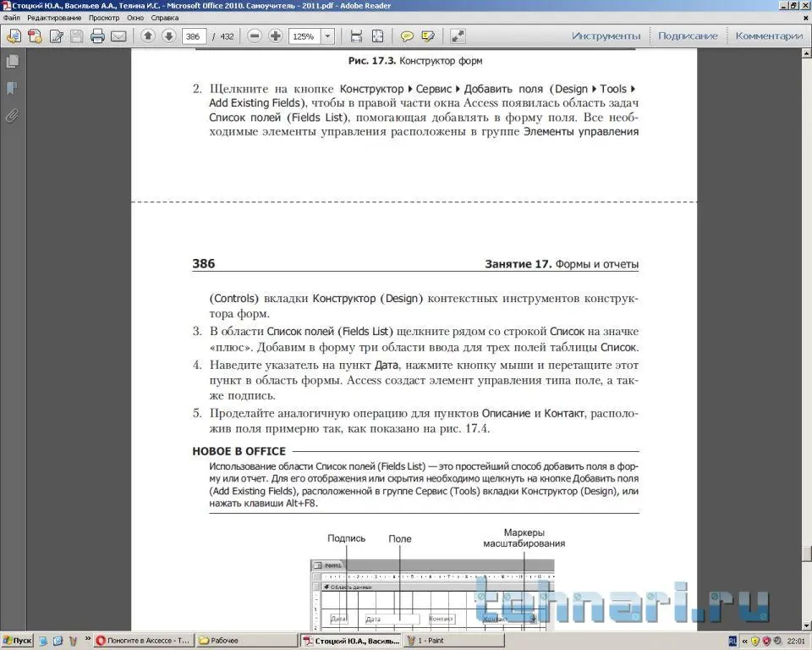Click the Стоцкий PDF taskbar button
Screen dimensions: 812x650
[352, 641]
